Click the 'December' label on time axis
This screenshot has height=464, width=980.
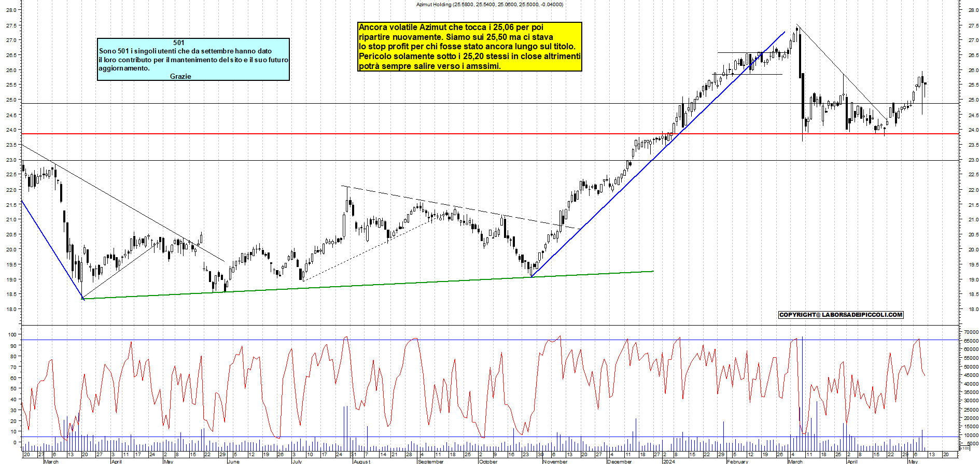(620, 461)
